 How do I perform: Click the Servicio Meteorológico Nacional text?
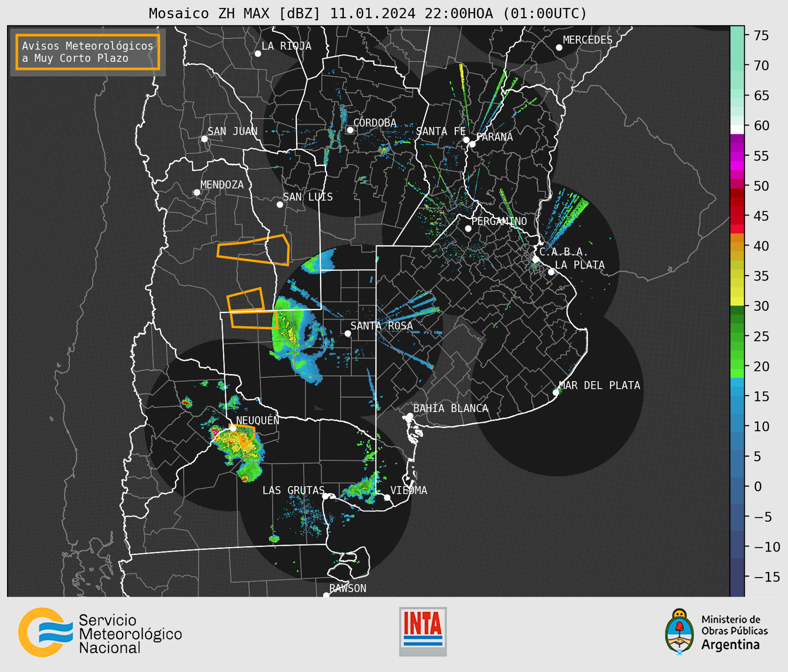coord(130,634)
